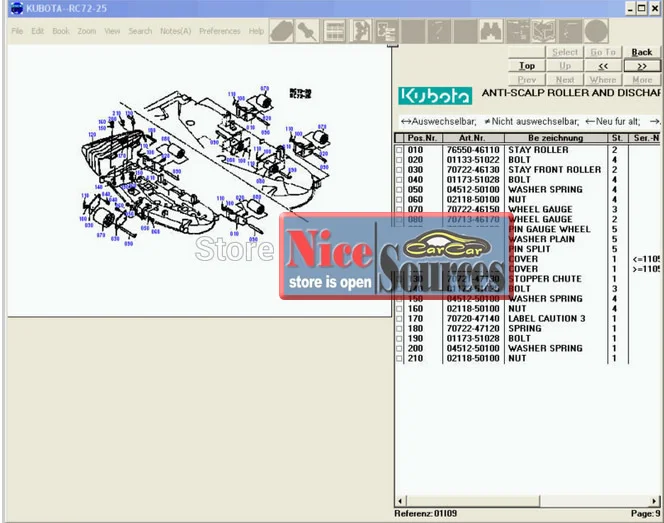Open the Book menu

pyautogui.click(x=61, y=31)
